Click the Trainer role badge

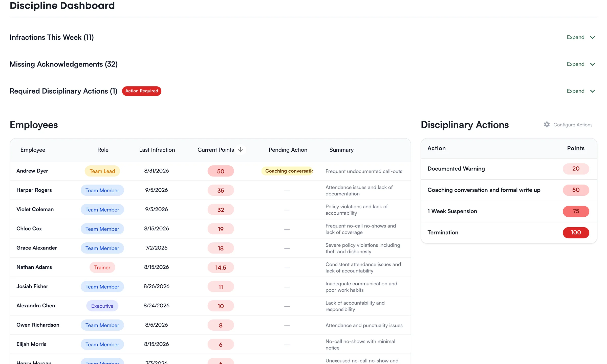click(102, 267)
